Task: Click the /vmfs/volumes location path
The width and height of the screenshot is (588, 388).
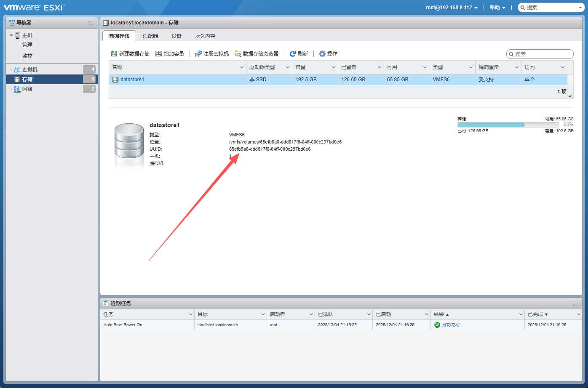Action: coord(285,142)
